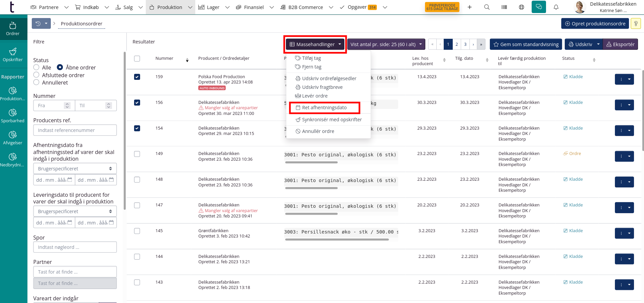Click the notification bell icon
Viewport: 644px width, 303px height.
[x=556, y=7]
